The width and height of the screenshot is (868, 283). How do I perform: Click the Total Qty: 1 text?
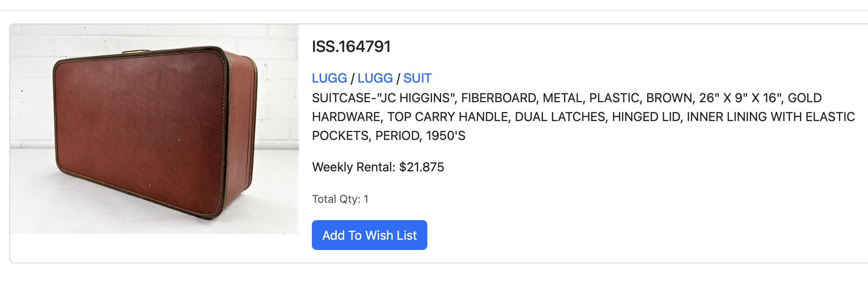point(340,199)
